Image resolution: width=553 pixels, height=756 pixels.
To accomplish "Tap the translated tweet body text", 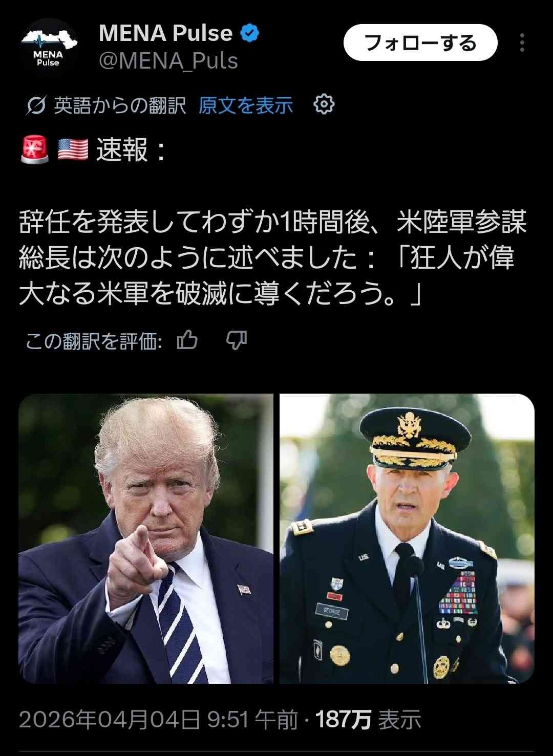I will coord(273,257).
